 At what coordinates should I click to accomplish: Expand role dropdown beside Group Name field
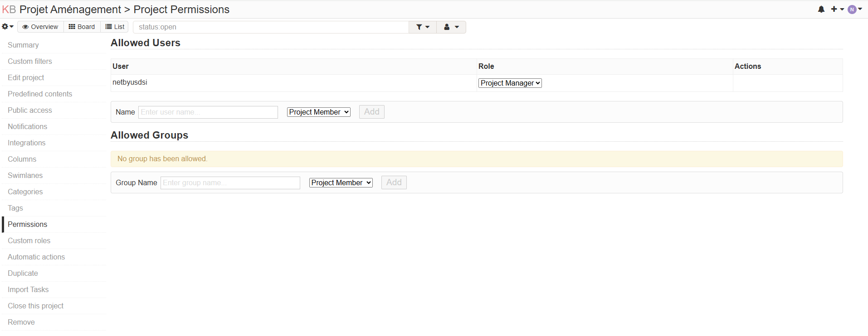pyautogui.click(x=341, y=183)
